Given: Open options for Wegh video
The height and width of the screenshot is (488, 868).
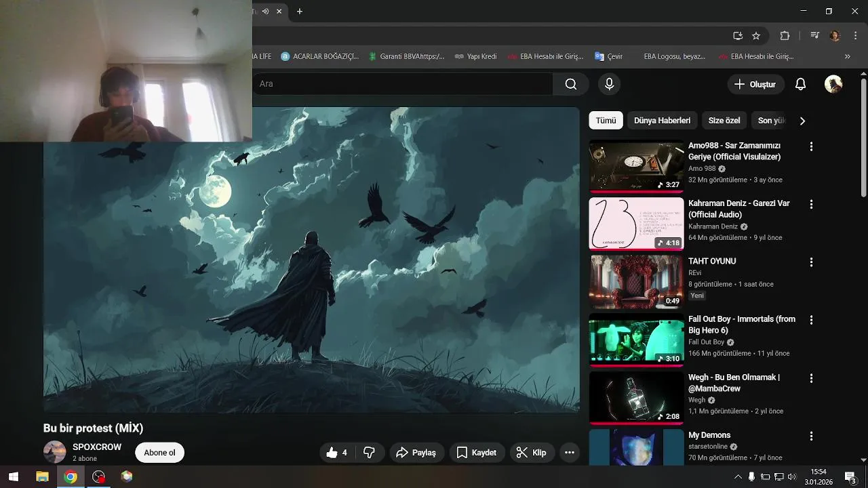Looking at the screenshot, I should [x=811, y=378].
